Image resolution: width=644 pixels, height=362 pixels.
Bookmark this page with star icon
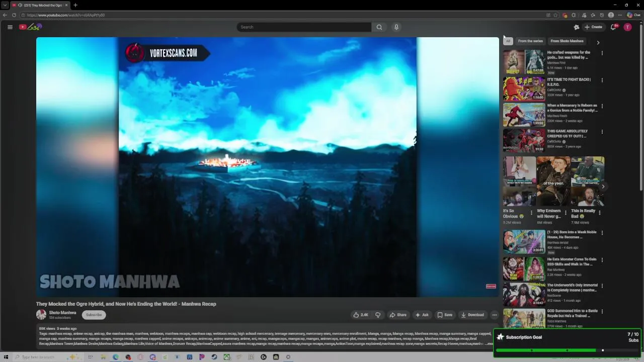pos(555,15)
